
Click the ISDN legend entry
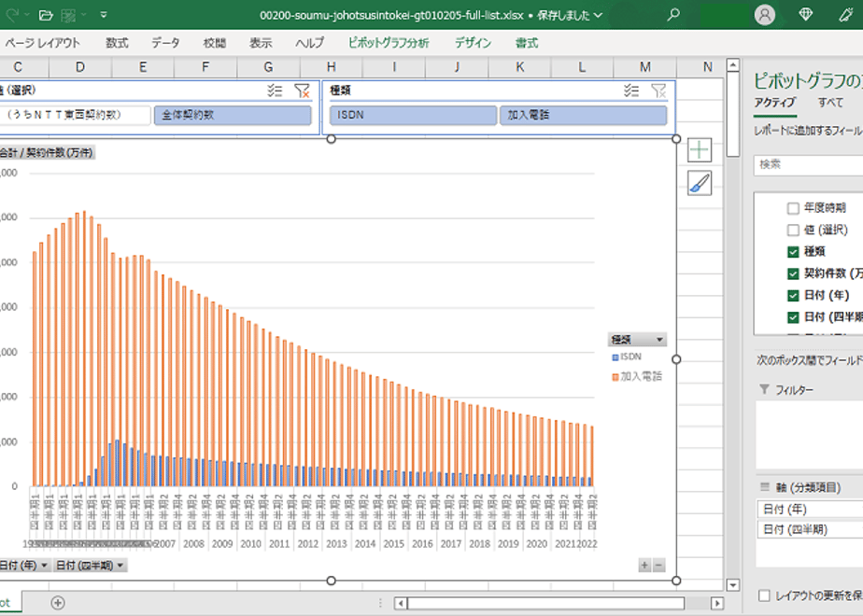click(x=627, y=357)
